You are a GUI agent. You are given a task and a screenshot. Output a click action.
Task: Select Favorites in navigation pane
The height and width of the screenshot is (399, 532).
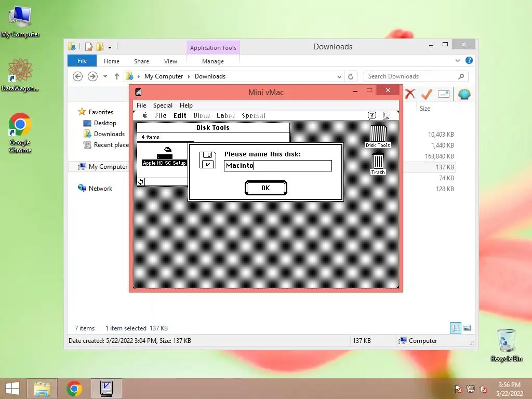(x=101, y=112)
